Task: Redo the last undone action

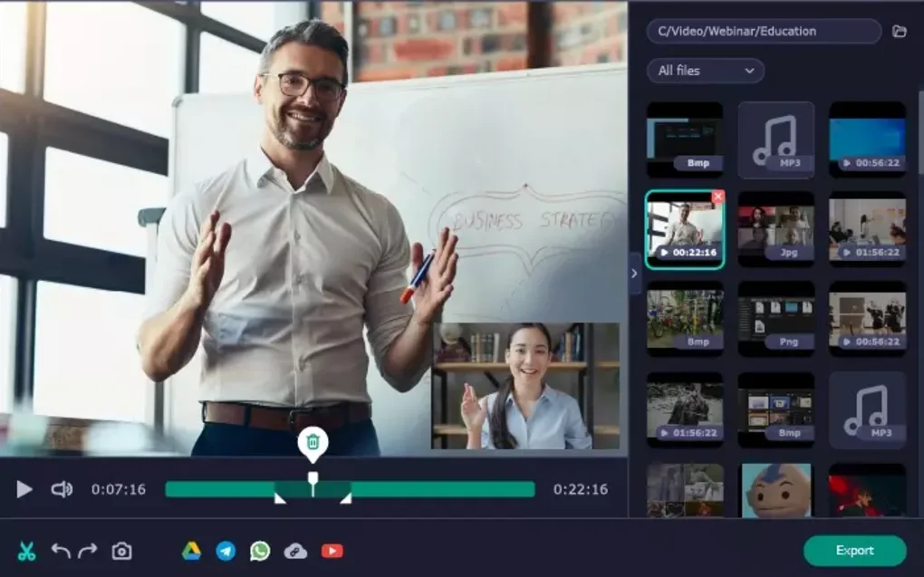Action: click(88, 551)
